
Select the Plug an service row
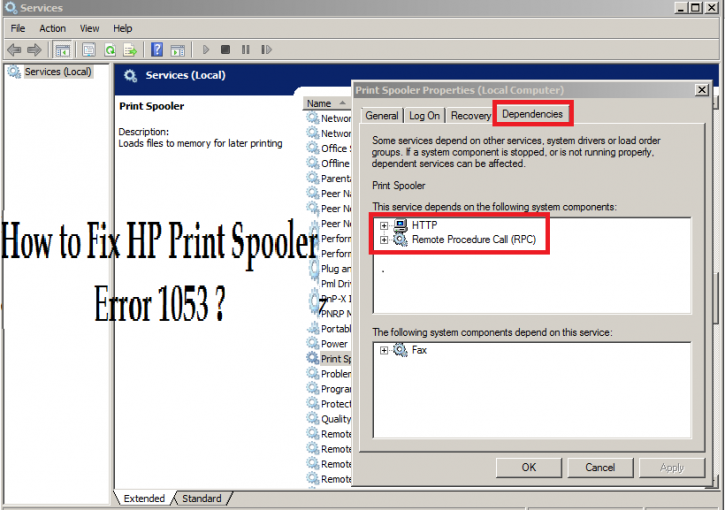tap(329, 268)
